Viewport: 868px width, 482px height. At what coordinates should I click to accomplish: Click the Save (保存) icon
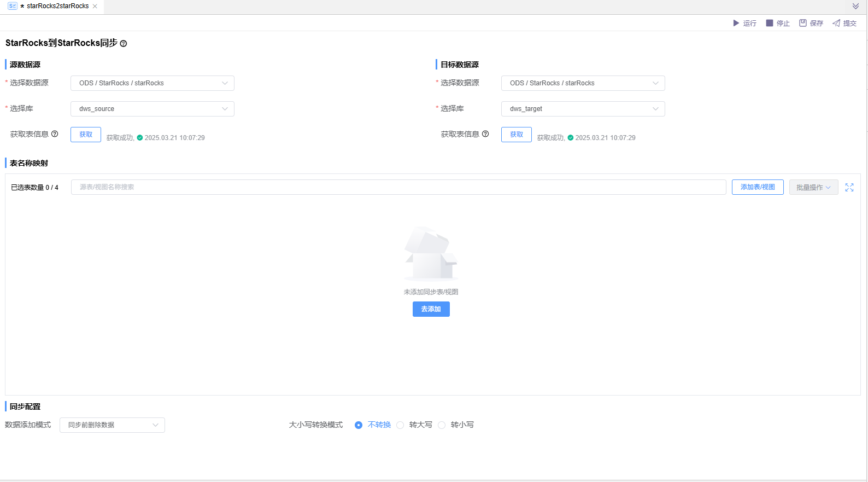tap(803, 23)
